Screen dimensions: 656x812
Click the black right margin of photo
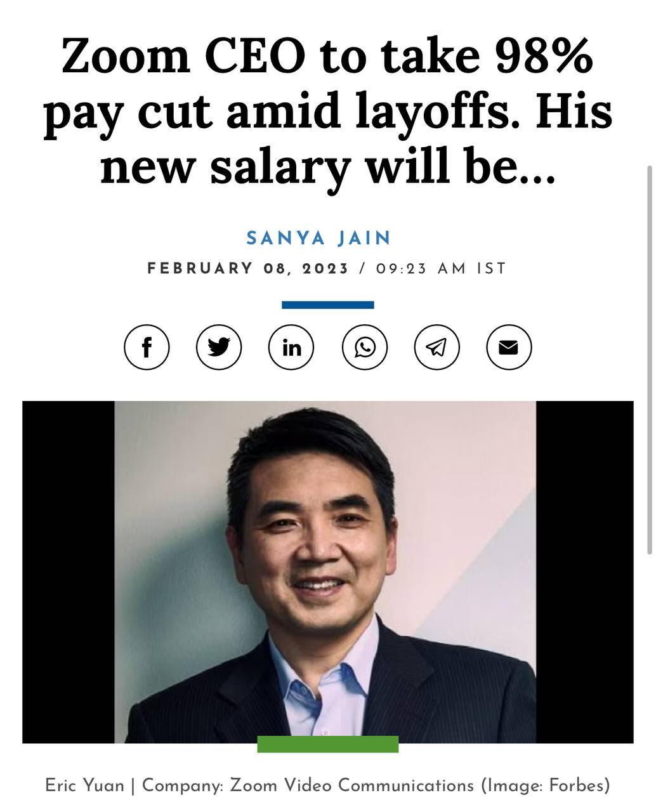pos(585,572)
